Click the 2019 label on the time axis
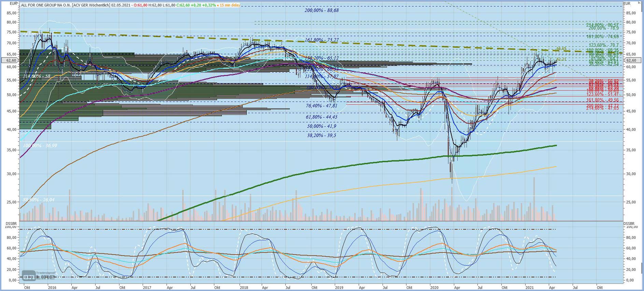The image size is (644, 291). pyautogui.click(x=339, y=288)
